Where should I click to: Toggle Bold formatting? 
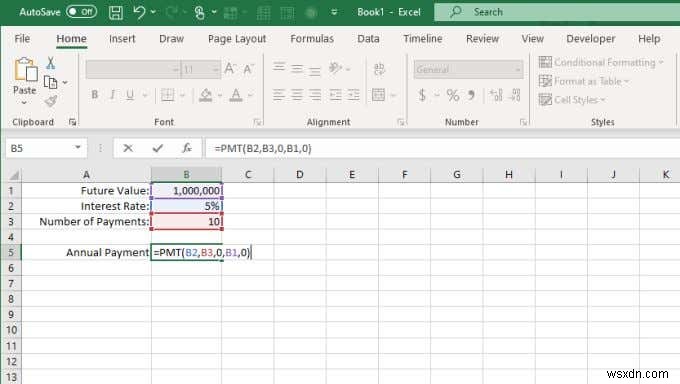(x=94, y=95)
